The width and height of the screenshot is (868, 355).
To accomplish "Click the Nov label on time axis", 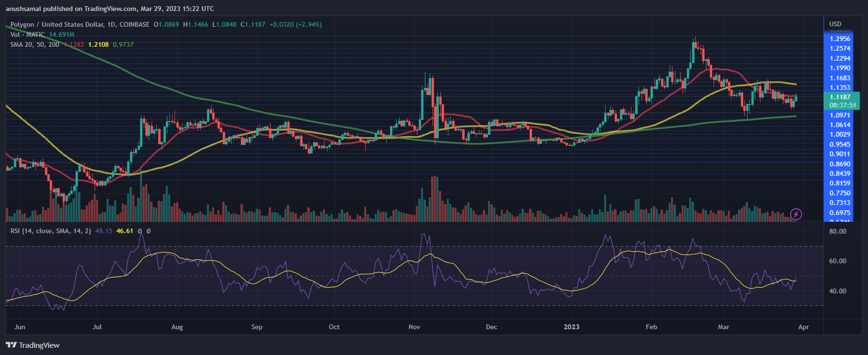I will click(414, 327).
